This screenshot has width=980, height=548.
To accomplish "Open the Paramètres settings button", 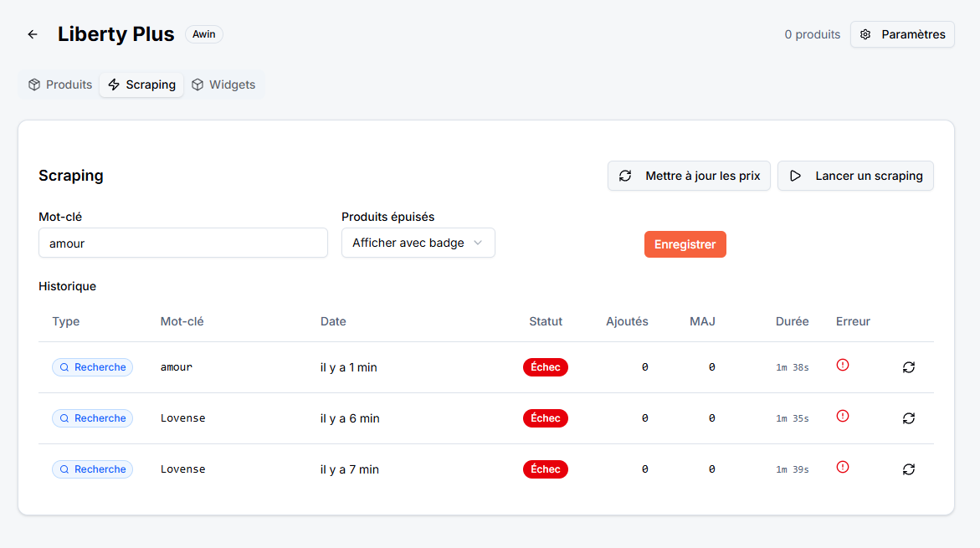I will [x=902, y=34].
